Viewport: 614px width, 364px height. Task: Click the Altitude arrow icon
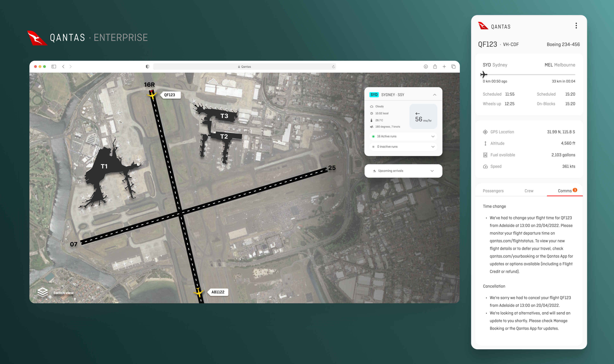coord(485,143)
